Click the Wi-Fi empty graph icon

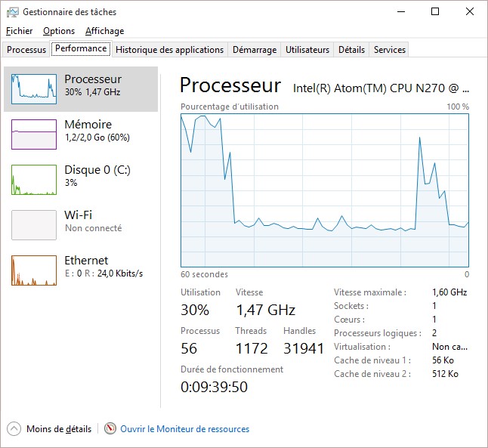[34, 225]
